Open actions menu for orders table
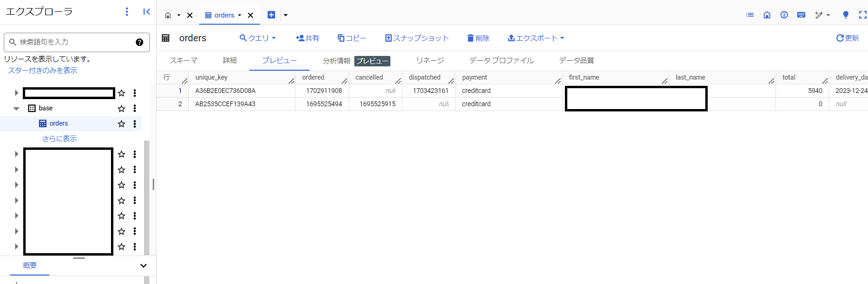868x284 pixels. point(135,124)
